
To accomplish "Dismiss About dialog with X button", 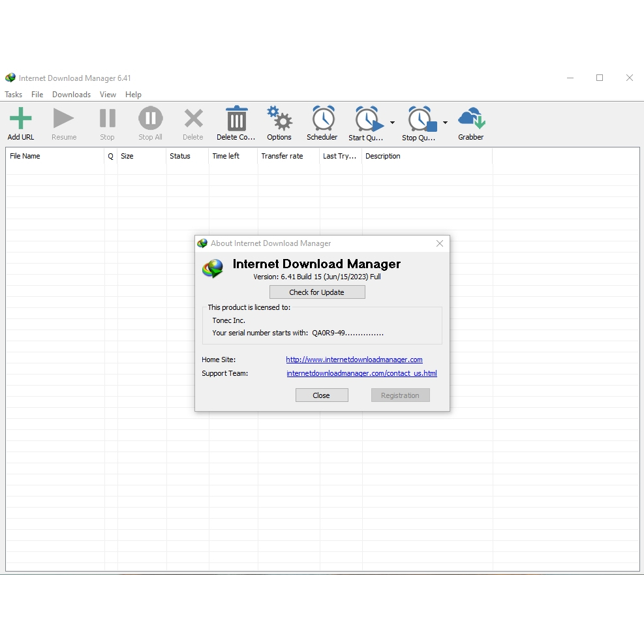I will (440, 243).
